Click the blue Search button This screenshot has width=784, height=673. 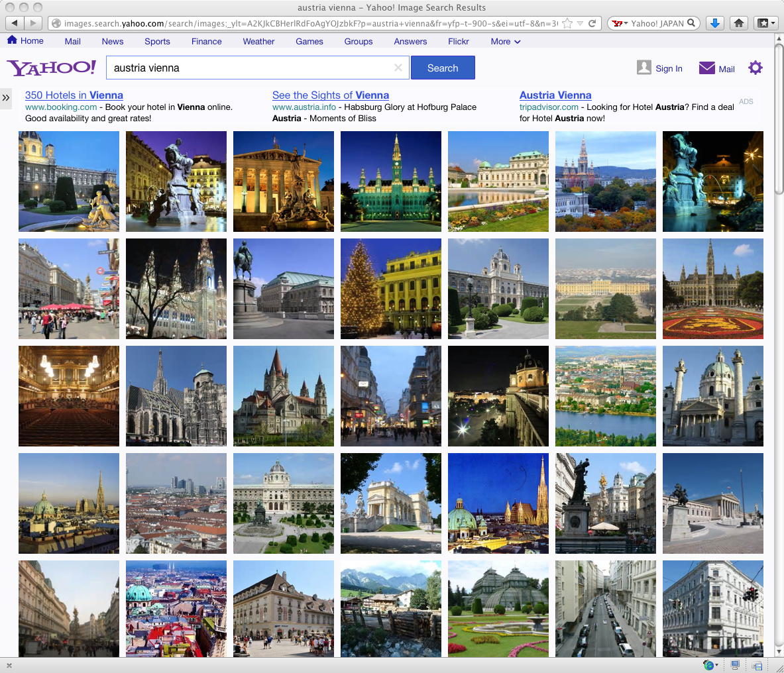(x=443, y=68)
